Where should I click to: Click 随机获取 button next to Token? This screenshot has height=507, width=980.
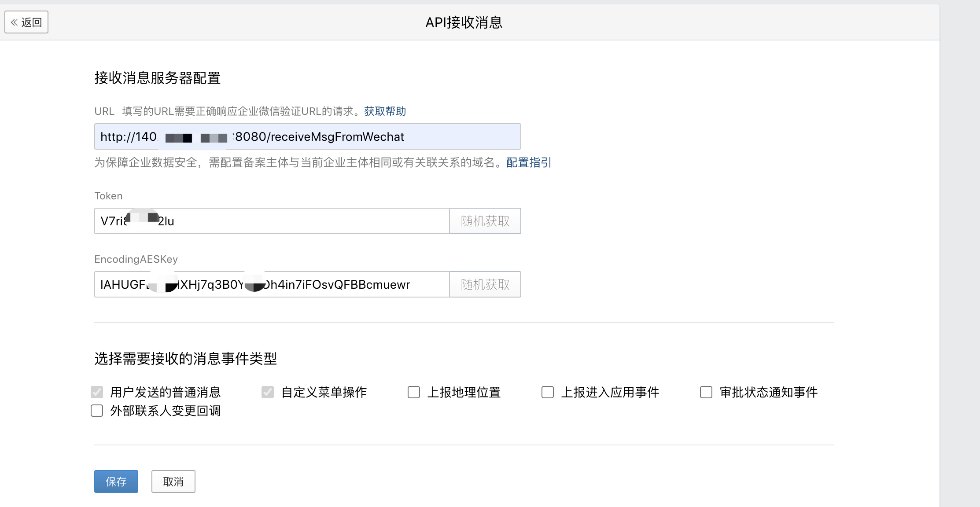485,221
